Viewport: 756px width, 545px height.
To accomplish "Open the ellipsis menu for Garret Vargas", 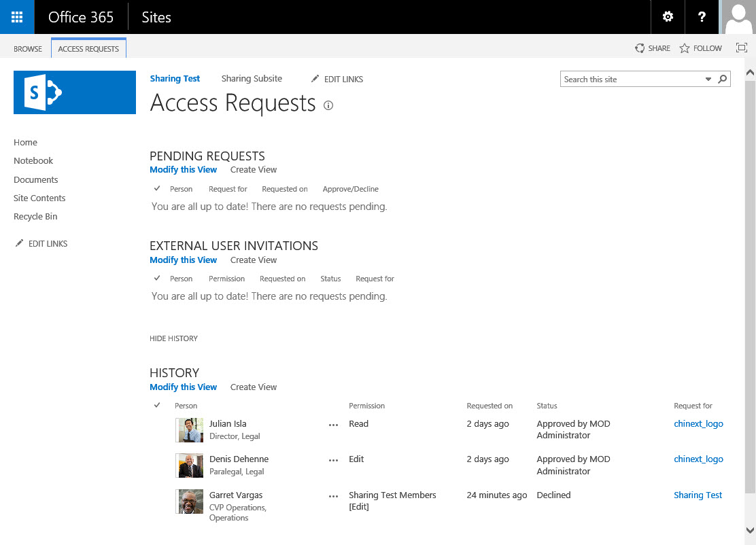I will (x=333, y=496).
